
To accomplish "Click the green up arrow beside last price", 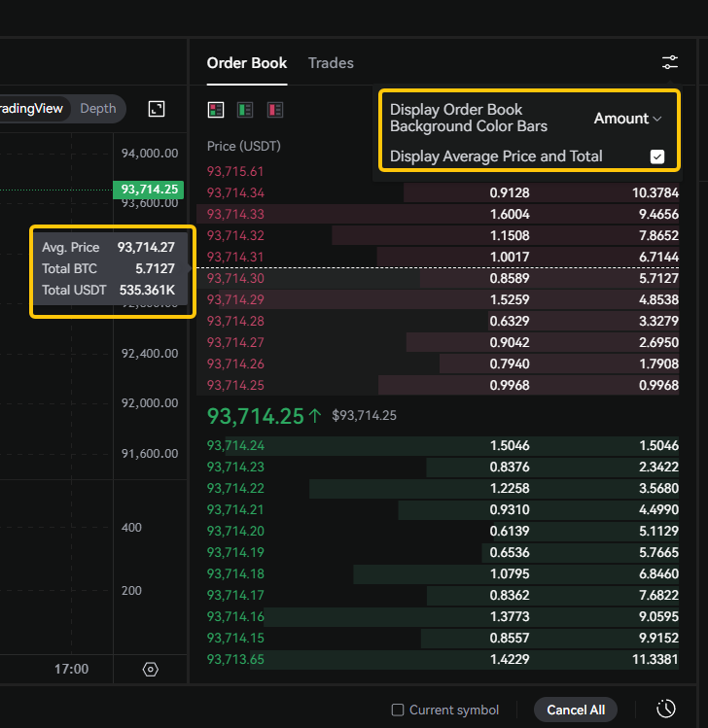I will click(315, 416).
